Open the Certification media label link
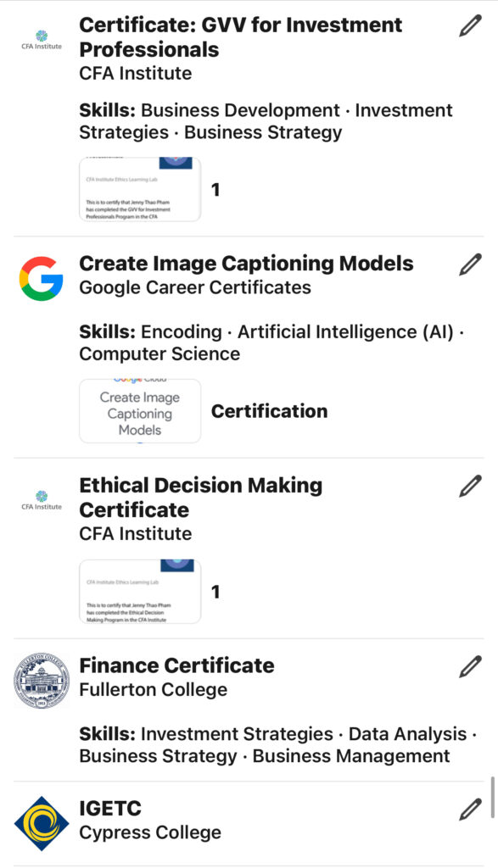 pos(269,411)
